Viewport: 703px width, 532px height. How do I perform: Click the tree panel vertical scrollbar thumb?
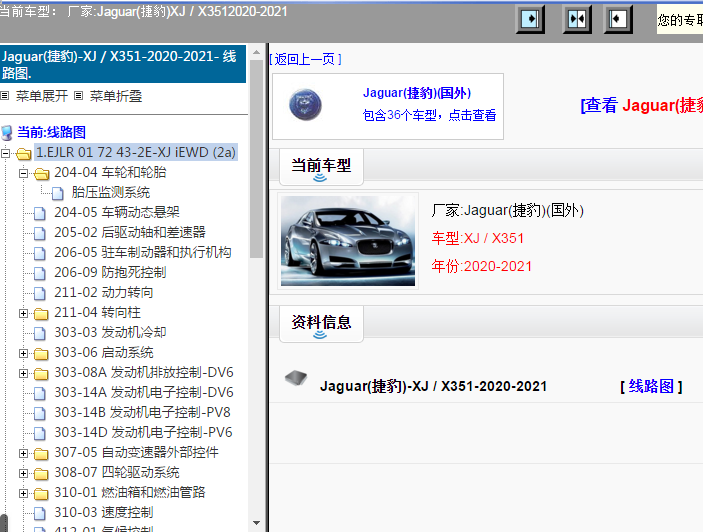(x=256, y=159)
